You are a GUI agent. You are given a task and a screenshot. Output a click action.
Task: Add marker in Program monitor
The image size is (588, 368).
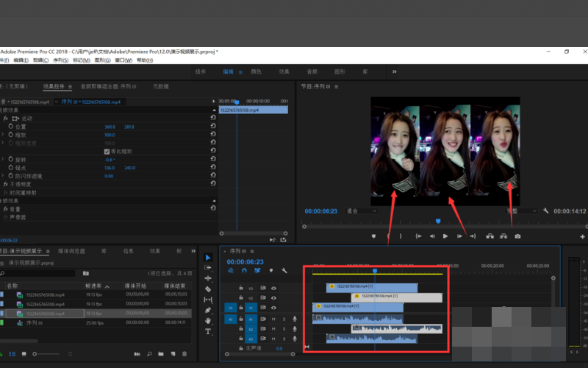point(373,236)
